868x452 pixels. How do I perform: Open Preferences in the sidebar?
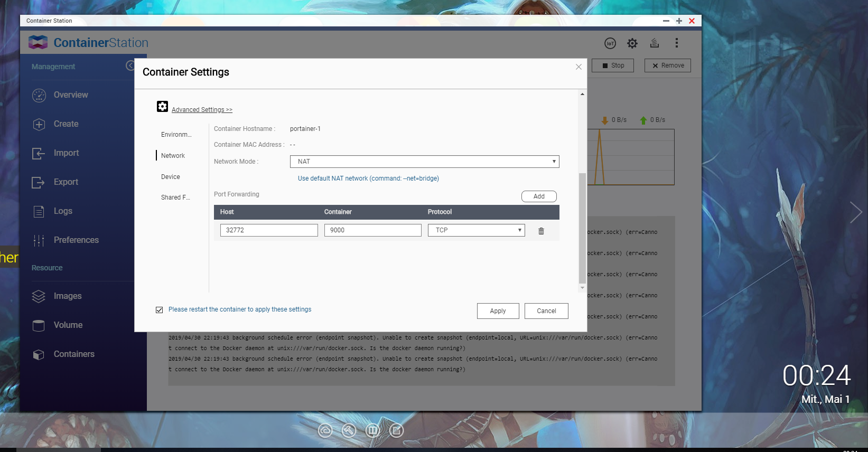click(77, 240)
